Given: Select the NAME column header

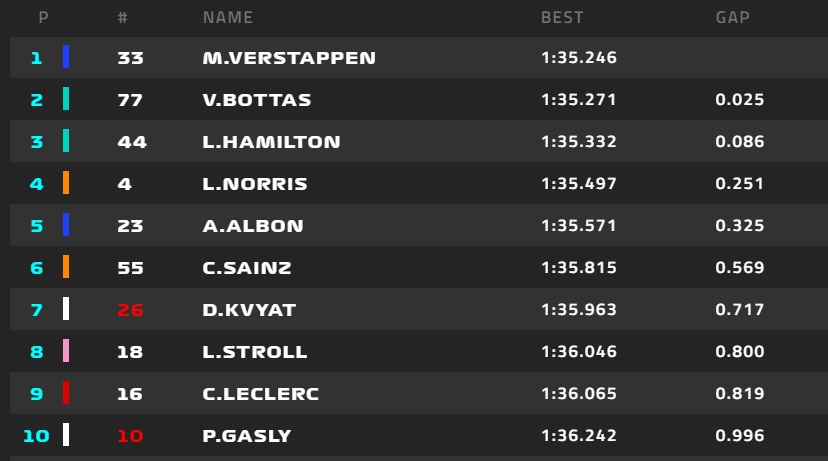Looking at the screenshot, I should pyautogui.click(x=228, y=17).
